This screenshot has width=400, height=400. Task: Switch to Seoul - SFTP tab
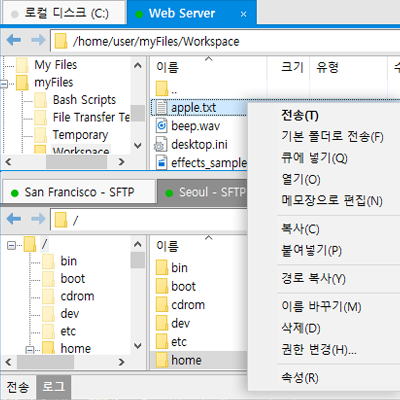click(x=203, y=192)
